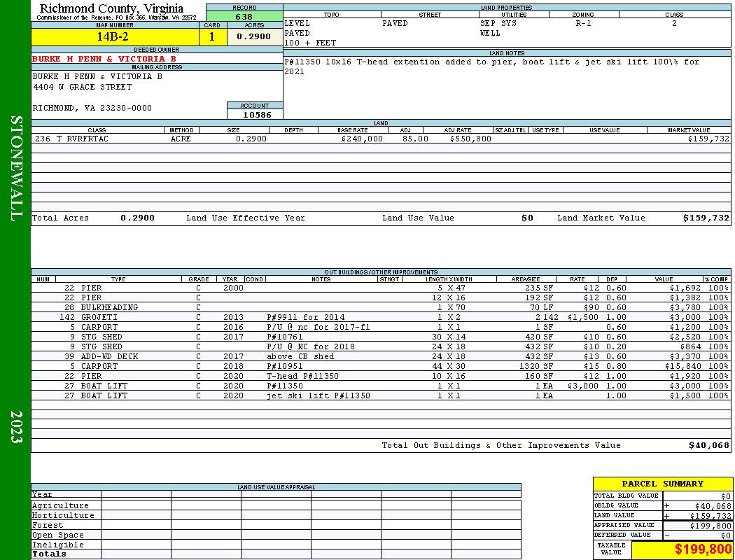735x560 pixels.
Task: Click mailing address line 4404 W GRACE STREET
Action: (82, 87)
